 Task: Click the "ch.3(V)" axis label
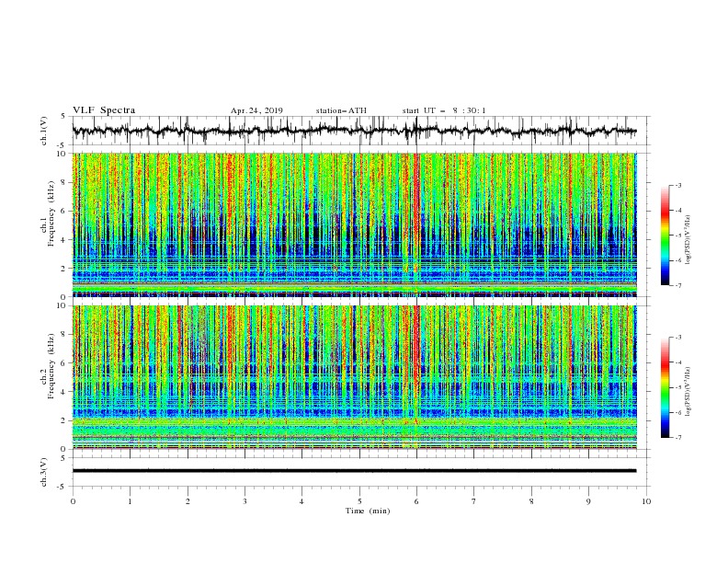[x=44, y=472]
